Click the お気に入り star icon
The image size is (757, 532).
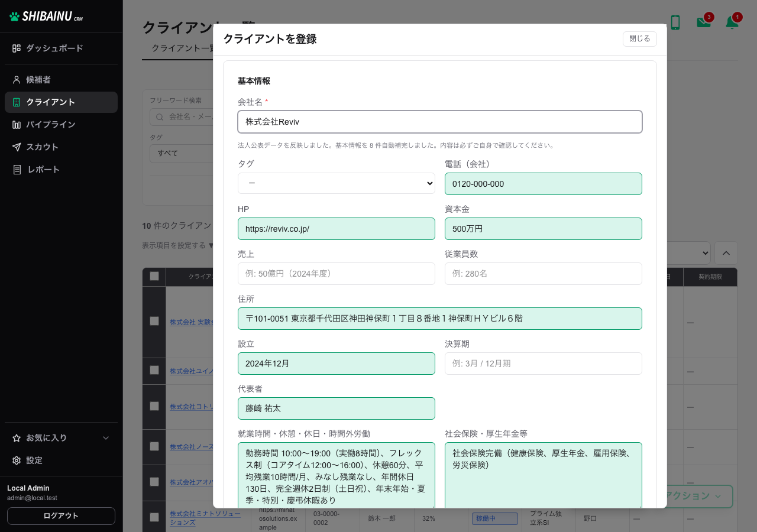click(x=17, y=438)
